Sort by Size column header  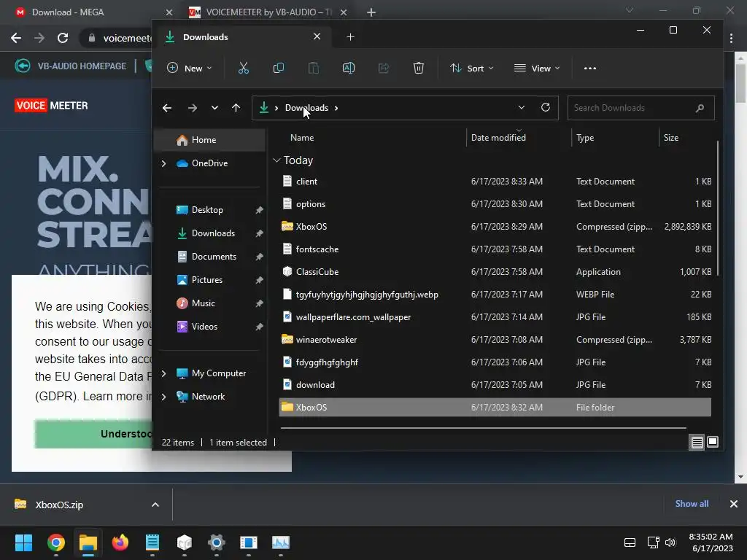[x=671, y=138]
